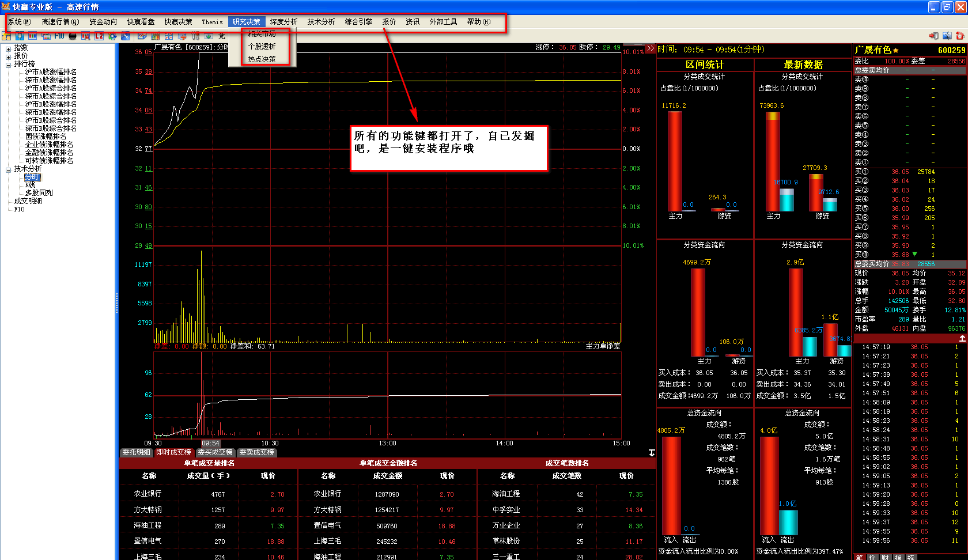Open the 综合引擎 menu
This screenshot has width=968, height=560.
(x=358, y=22)
